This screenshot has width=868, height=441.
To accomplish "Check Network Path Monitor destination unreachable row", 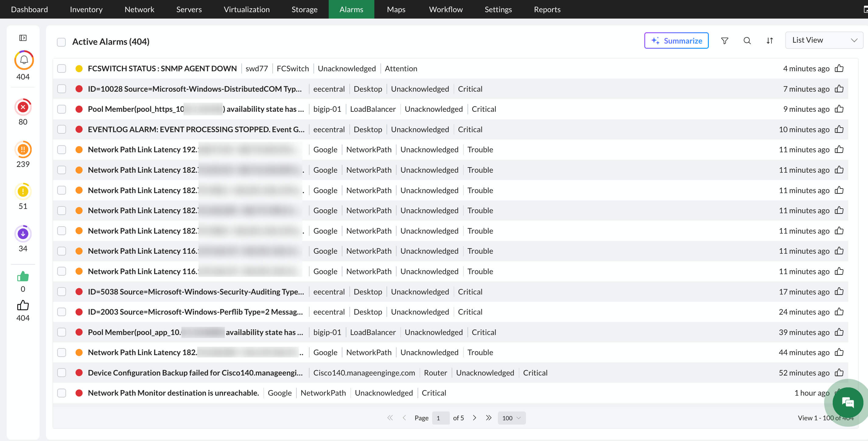I will pyautogui.click(x=62, y=393).
